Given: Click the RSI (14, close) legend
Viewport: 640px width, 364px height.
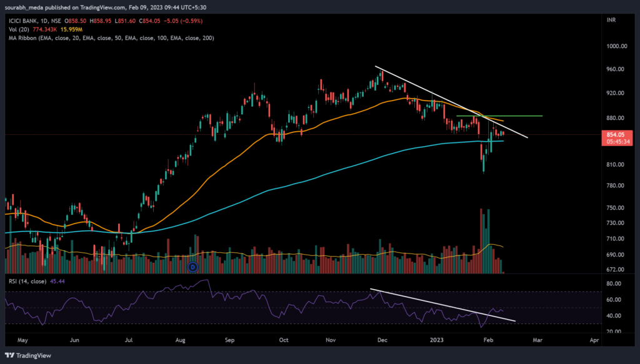Looking at the screenshot, I should (27, 281).
